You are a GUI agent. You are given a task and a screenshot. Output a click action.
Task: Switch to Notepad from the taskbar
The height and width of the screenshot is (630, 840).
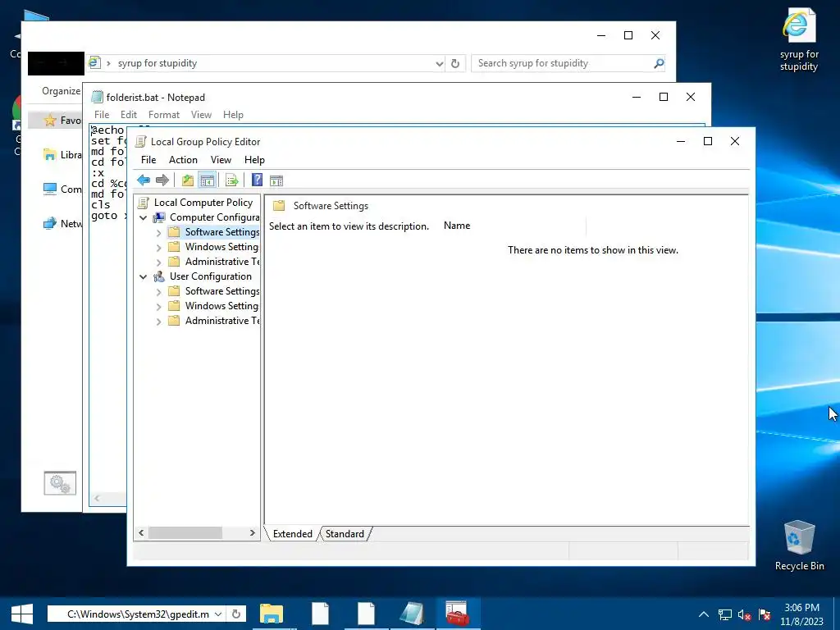coord(412,614)
